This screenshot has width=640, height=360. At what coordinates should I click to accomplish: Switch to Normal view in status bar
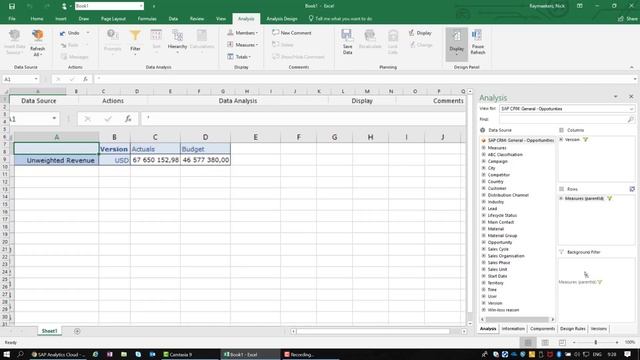[x=528, y=342]
